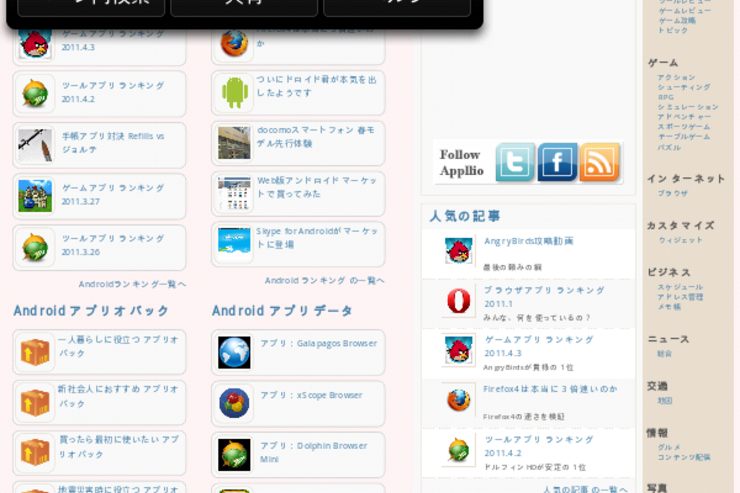The width and height of the screenshot is (740, 493).
Task: Select 地図 under 交通
Action: click(664, 400)
